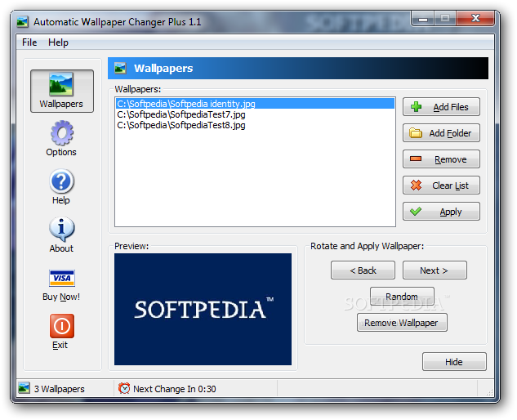Go to previous wallpaper with Back
Viewport: 517px width, 420px height.
pos(363,270)
